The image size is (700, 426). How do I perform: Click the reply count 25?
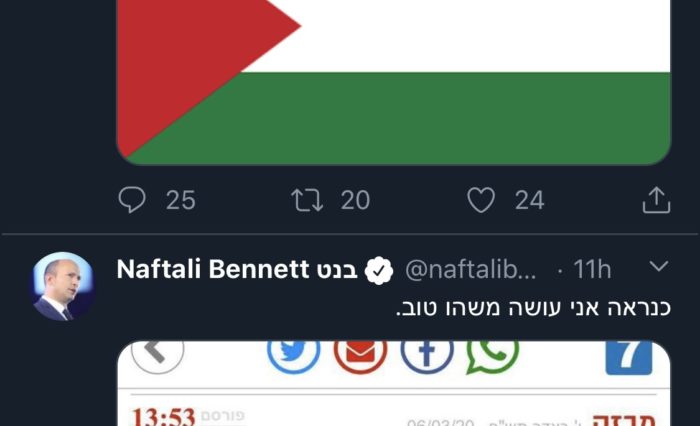(x=181, y=200)
